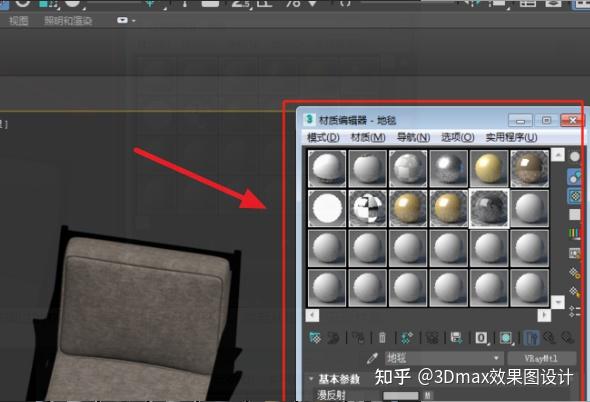590x402 pixels.
Task: Select the brown glossy sphere sample slot
Action: pyautogui.click(x=529, y=168)
